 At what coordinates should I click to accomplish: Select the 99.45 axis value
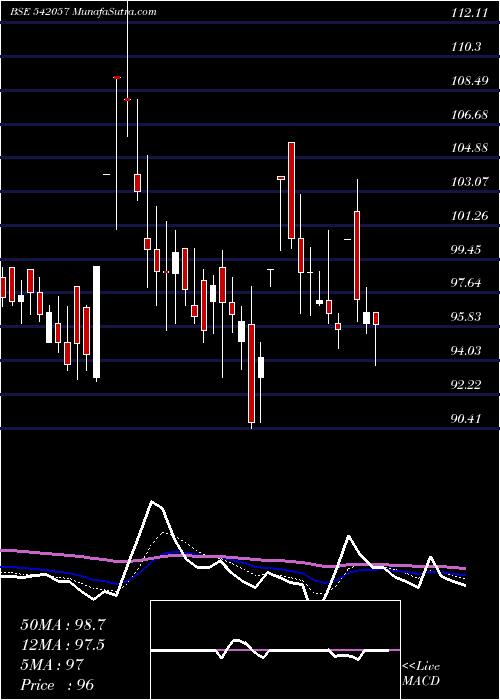pos(467,249)
